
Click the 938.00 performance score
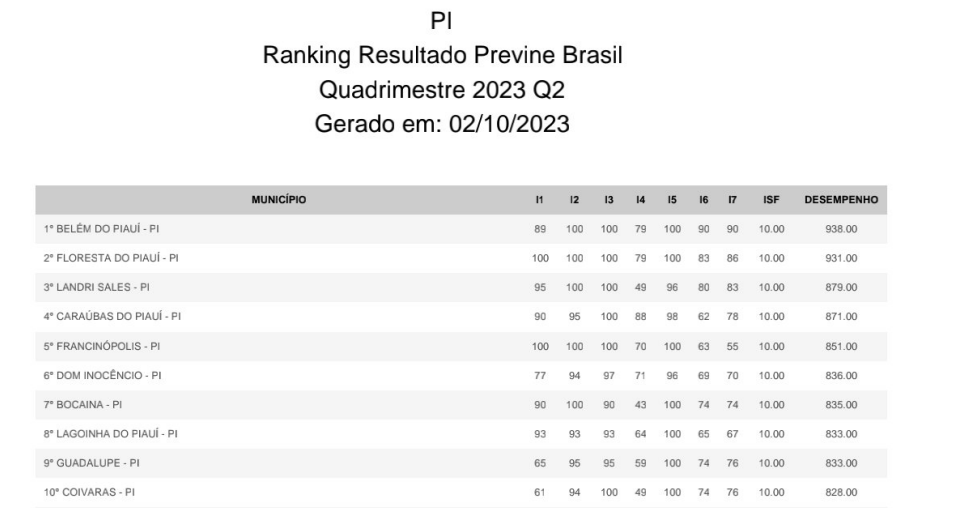click(x=841, y=229)
